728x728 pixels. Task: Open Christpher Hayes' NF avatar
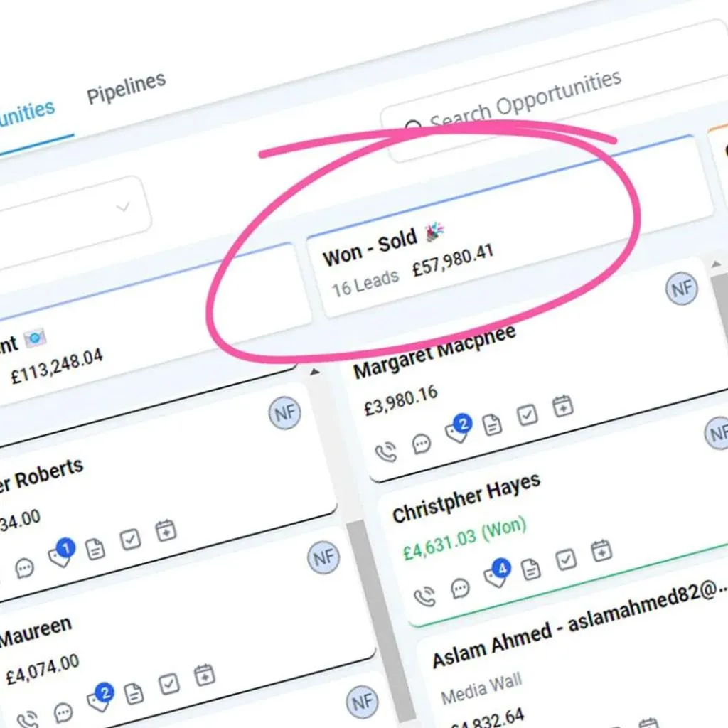coord(717,433)
